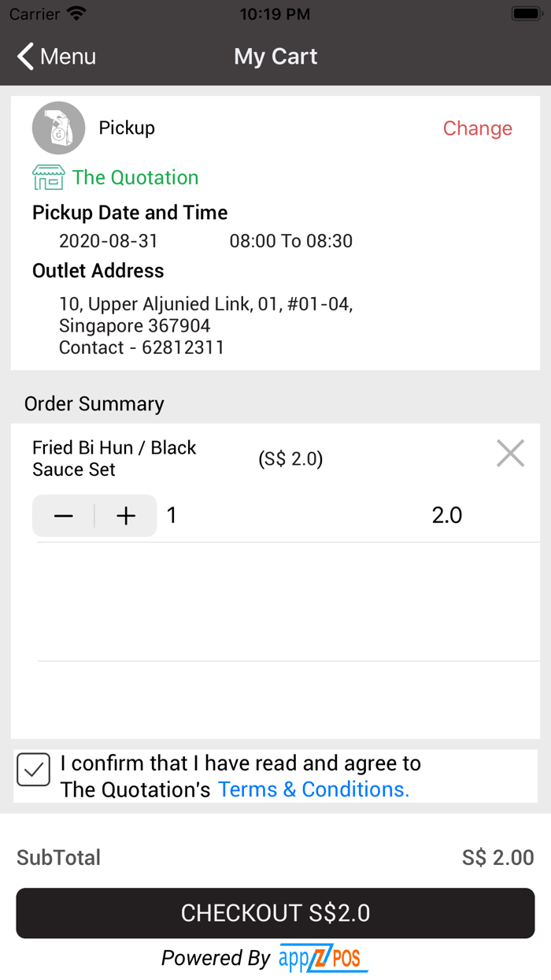Remove Fried Bi Hun set with the X icon

click(510, 453)
